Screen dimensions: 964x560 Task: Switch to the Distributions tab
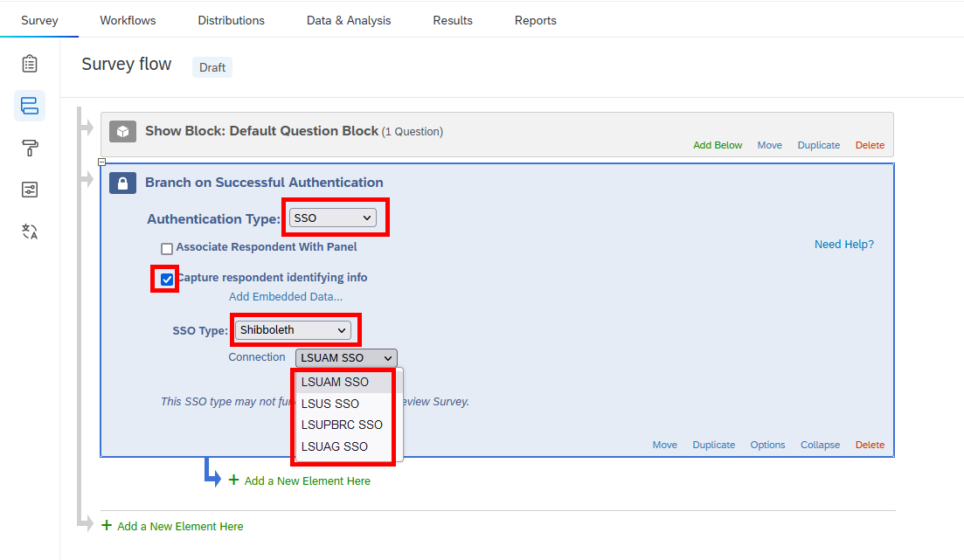pos(231,20)
